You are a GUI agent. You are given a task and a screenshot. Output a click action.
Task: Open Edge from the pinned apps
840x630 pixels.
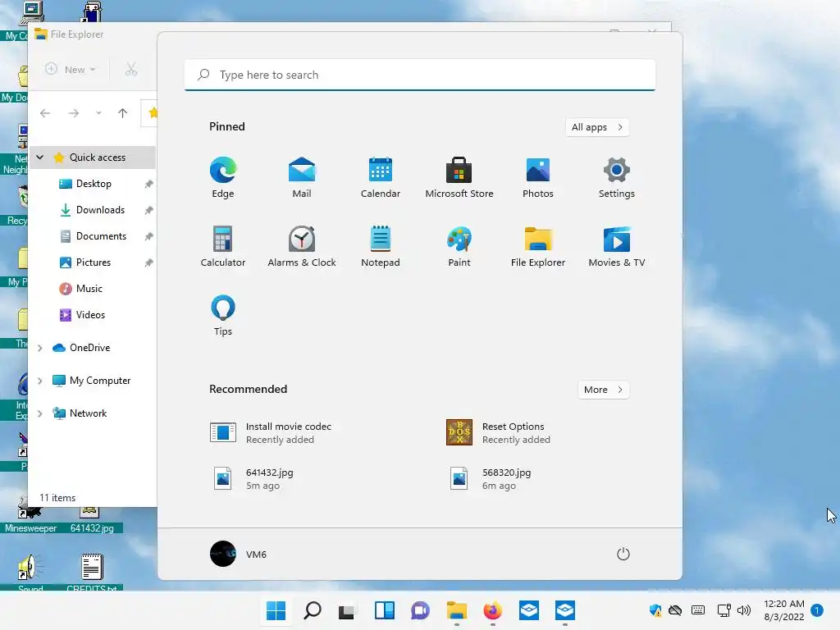[x=223, y=177]
